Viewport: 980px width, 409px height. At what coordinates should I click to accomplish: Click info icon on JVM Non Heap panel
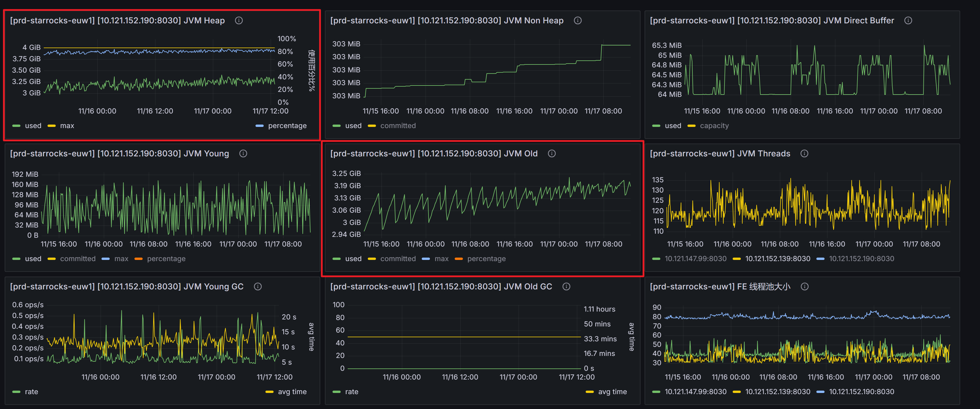coord(577,20)
